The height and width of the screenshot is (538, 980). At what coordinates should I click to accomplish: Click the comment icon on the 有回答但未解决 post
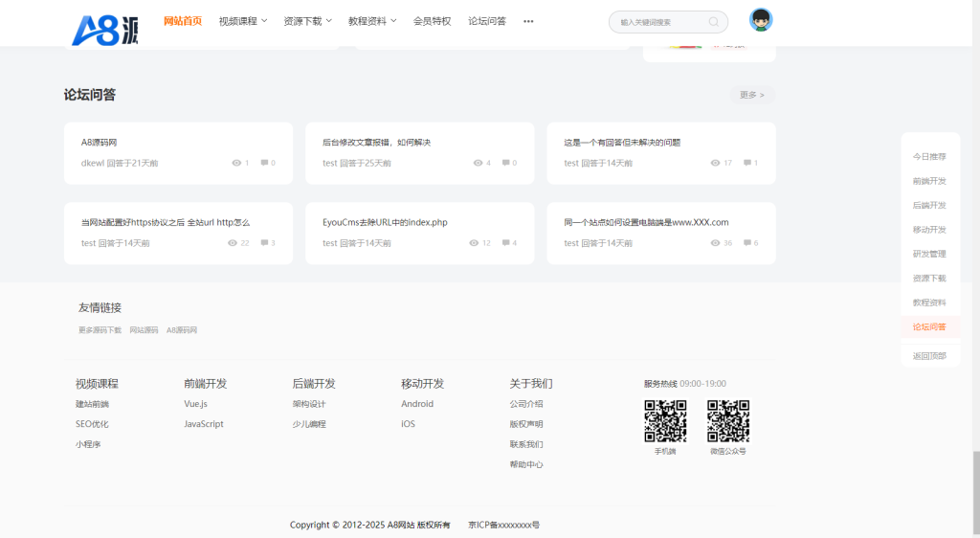coord(746,163)
